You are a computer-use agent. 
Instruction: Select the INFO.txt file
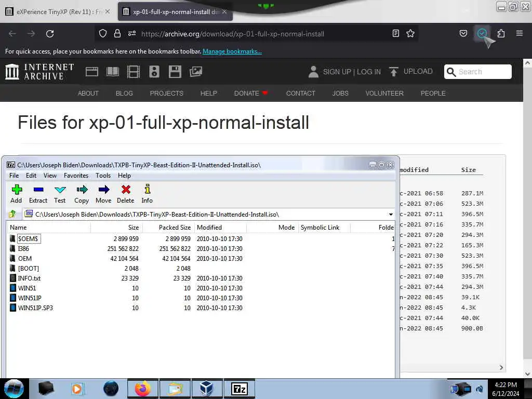point(200,278)
